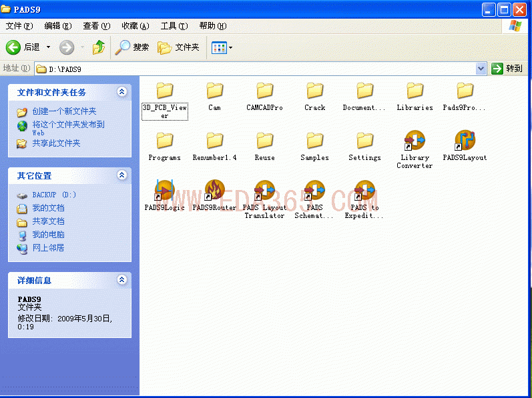Viewport: 532px width, 398px height.
Task: Select the Pads9Pro... folder
Action: [x=465, y=97]
